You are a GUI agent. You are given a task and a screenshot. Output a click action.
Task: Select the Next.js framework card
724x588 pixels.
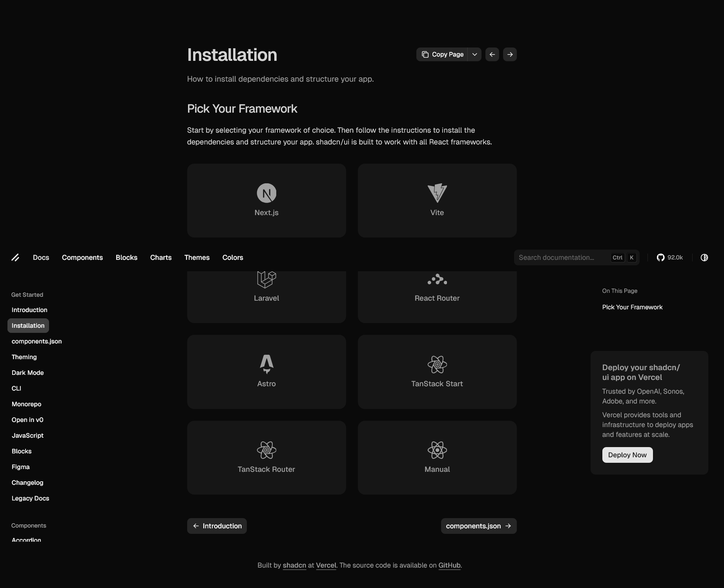(x=266, y=200)
